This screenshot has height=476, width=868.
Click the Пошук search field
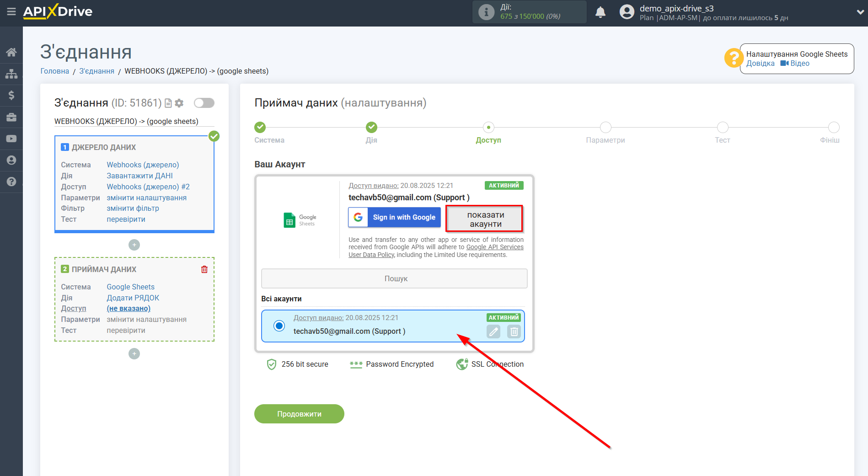[394, 278]
